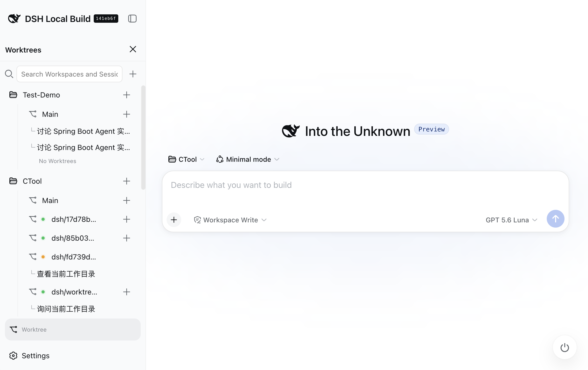The image size is (588, 370).
Task: Click branch icon of dsh/worktre worktree
Action: [x=33, y=292]
